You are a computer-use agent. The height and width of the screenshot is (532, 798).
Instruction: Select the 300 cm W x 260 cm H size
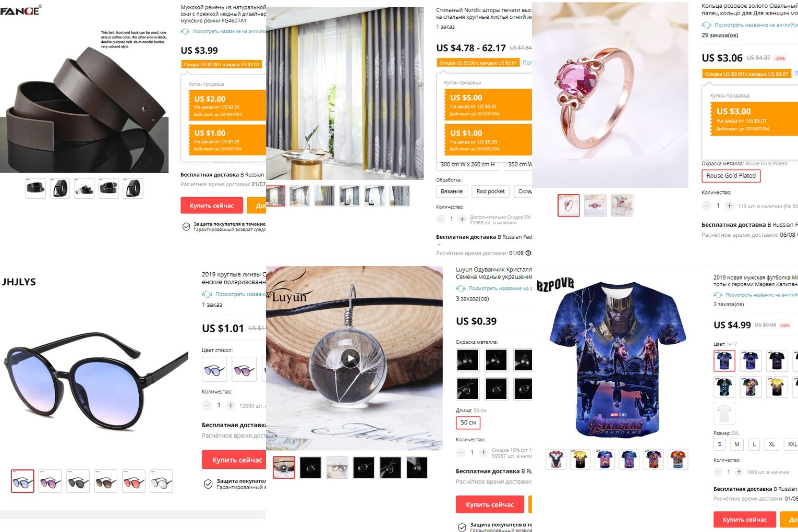467,164
